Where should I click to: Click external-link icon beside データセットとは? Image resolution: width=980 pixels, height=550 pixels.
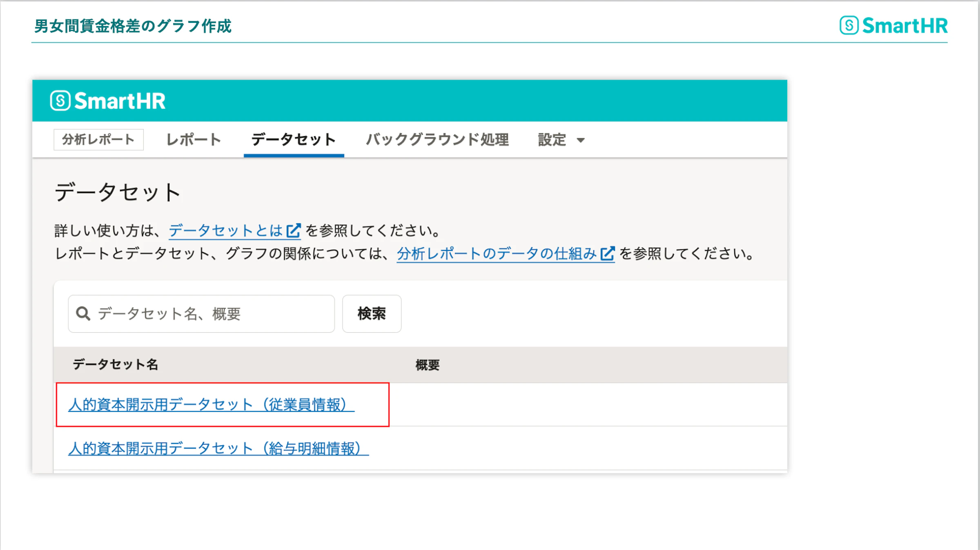pyautogui.click(x=294, y=230)
